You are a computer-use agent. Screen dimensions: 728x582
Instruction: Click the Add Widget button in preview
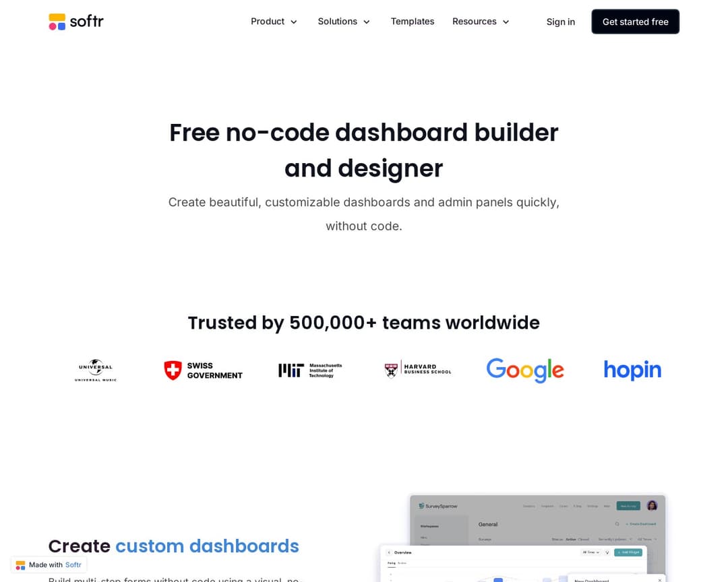click(628, 552)
